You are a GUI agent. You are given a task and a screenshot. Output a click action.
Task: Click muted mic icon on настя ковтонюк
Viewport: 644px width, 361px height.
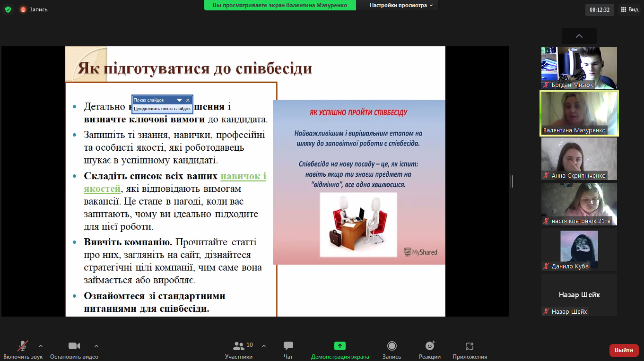(x=546, y=221)
